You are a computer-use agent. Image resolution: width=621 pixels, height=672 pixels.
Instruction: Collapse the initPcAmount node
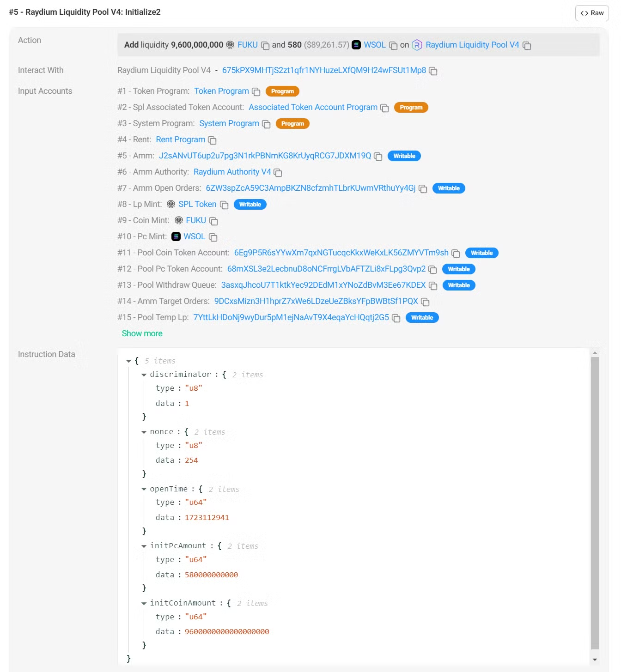coord(144,546)
